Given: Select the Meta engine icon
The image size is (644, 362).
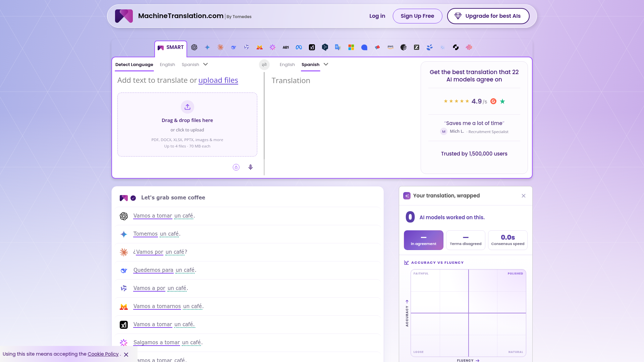Looking at the screenshot, I should (x=299, y=47).
